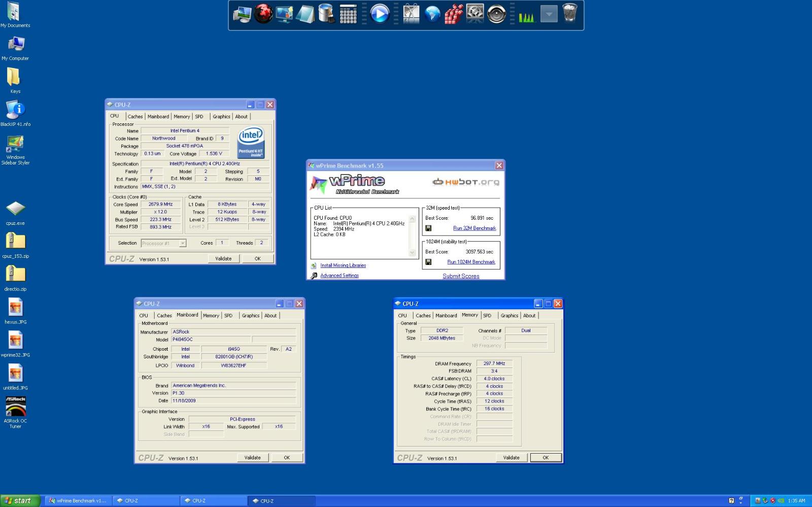Viewport: 812px width, 507px height.
Task: Open SPD tab in top CPU-Z window
Action: [199, 116]
